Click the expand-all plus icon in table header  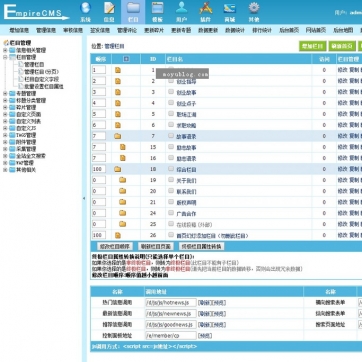[x=126, y=59]
